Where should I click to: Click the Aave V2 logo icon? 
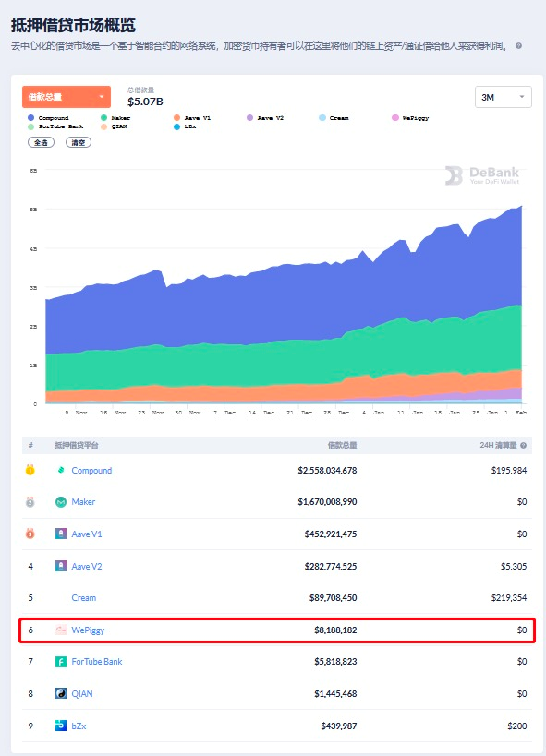pos(61,566)
